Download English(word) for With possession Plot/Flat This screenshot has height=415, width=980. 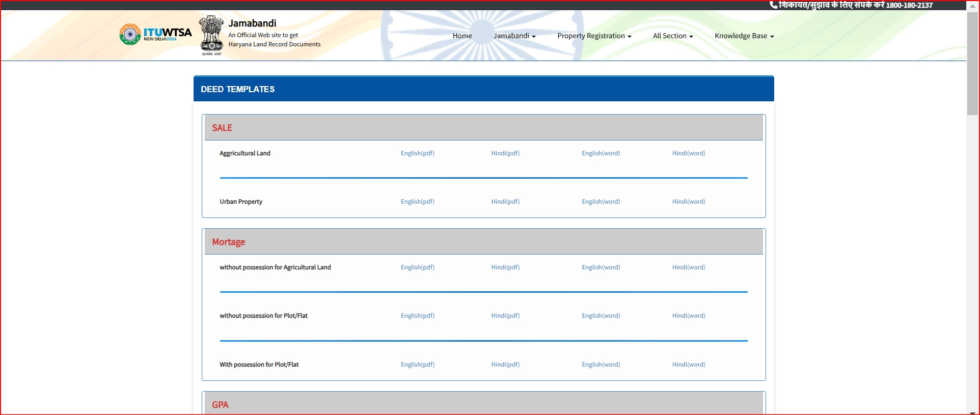601,365
